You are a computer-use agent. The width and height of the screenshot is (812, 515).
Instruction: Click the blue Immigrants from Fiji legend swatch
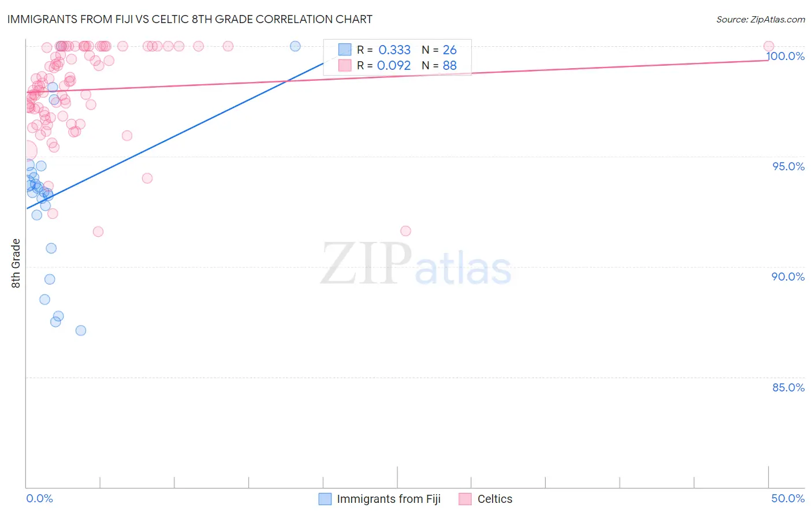[x=325, y=499]
